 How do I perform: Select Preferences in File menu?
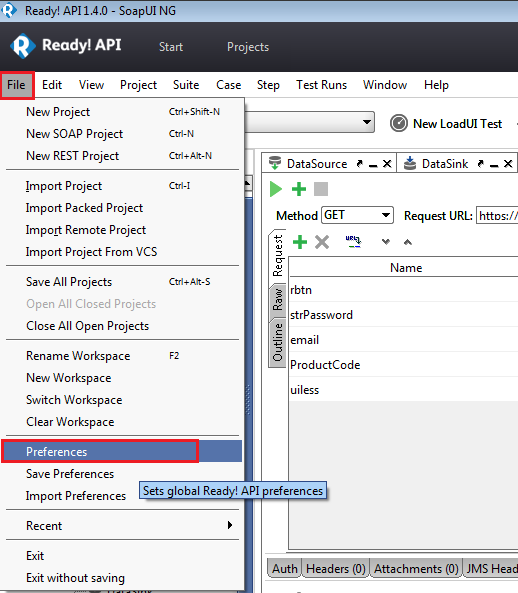point(122,452)
